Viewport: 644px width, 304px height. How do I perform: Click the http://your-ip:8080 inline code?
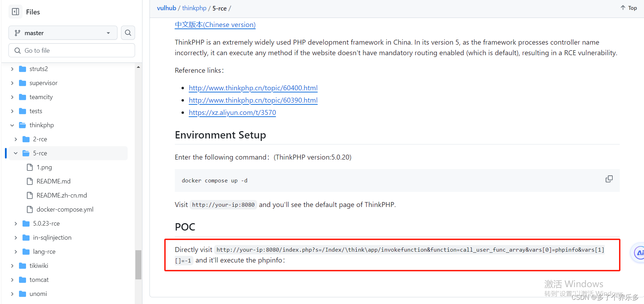(x=223, y=205)
